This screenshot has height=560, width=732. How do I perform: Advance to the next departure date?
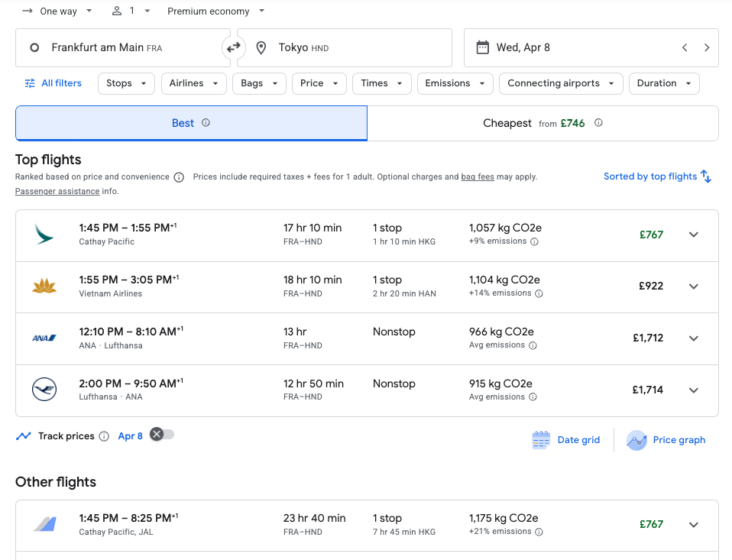pyautogui.click(x=707, y=48)
